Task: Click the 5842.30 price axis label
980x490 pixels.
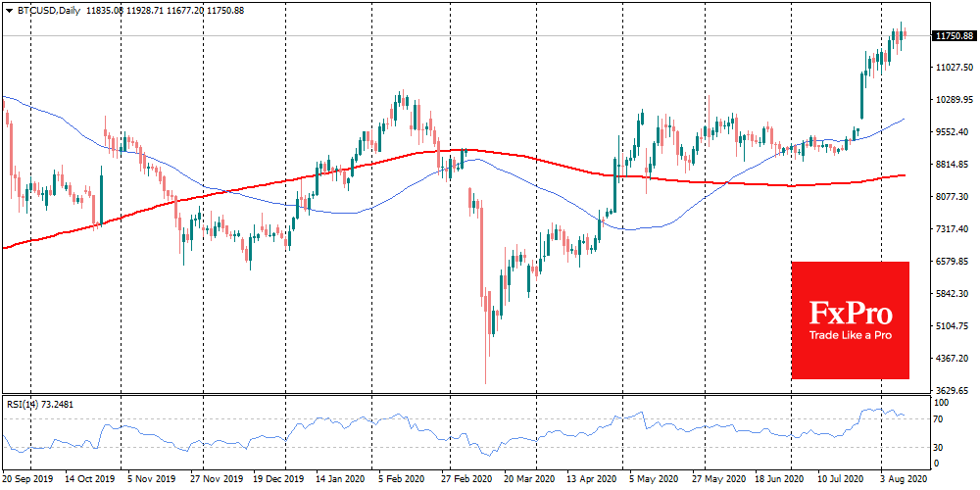Action: 955,294
